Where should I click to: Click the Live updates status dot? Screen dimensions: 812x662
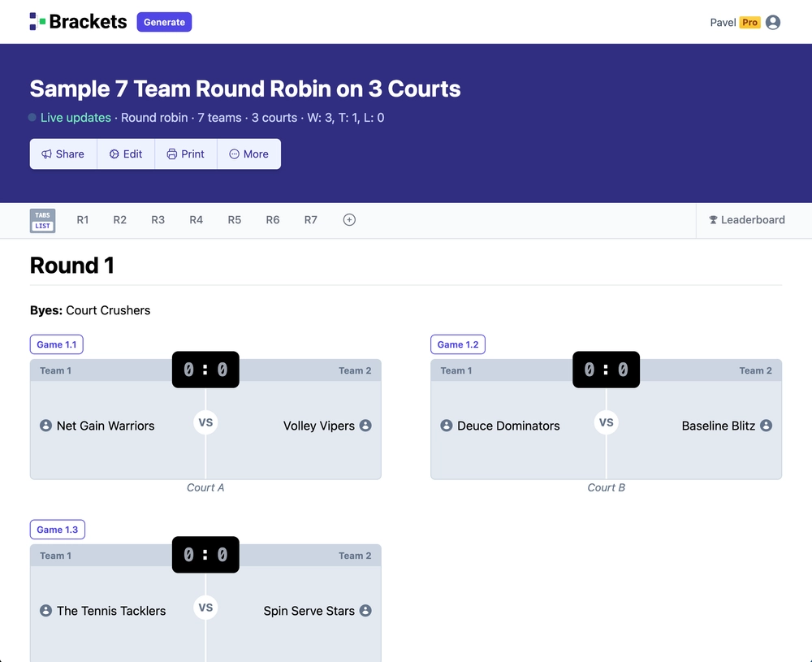(32, 118)
